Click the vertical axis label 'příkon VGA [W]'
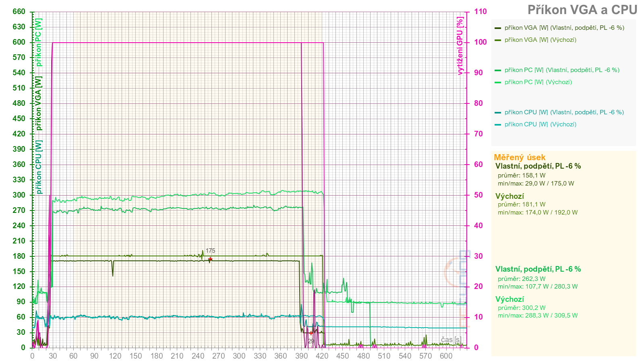This screenshot has width=644, height=361. pos(39,103)
